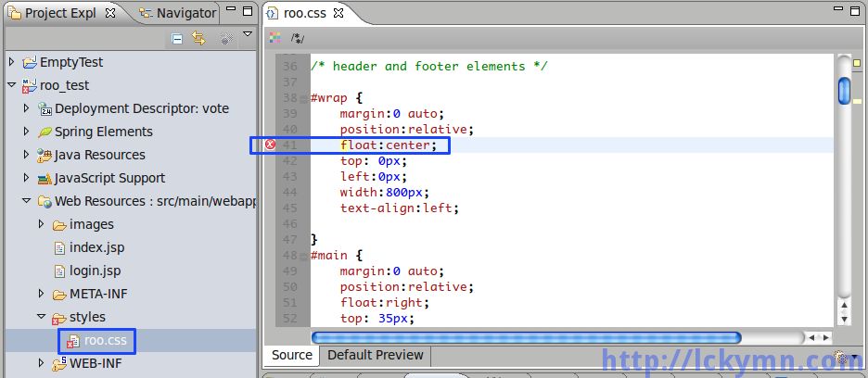Expand the META-INF folder

(42, 294)
